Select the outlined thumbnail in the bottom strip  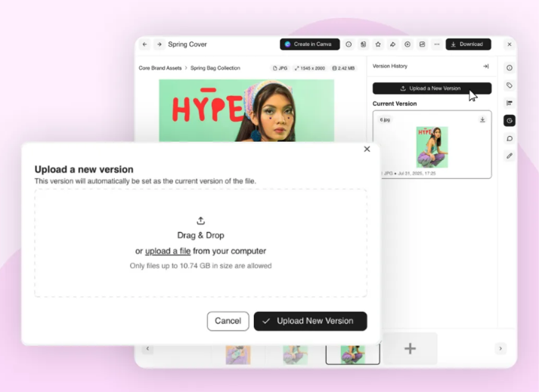click(353, 354)
